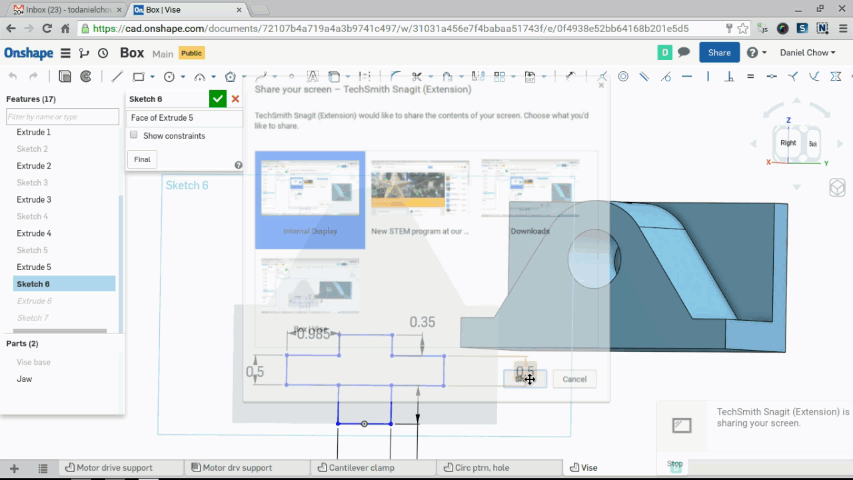This screenshot has height=480, width=853.
Task: Apply the Parallel constraint
Action: tap(644, 77)
